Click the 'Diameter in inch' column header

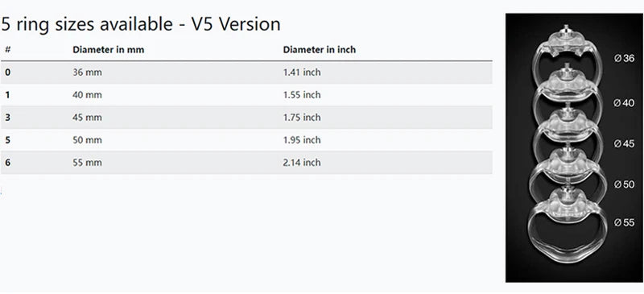319,50
